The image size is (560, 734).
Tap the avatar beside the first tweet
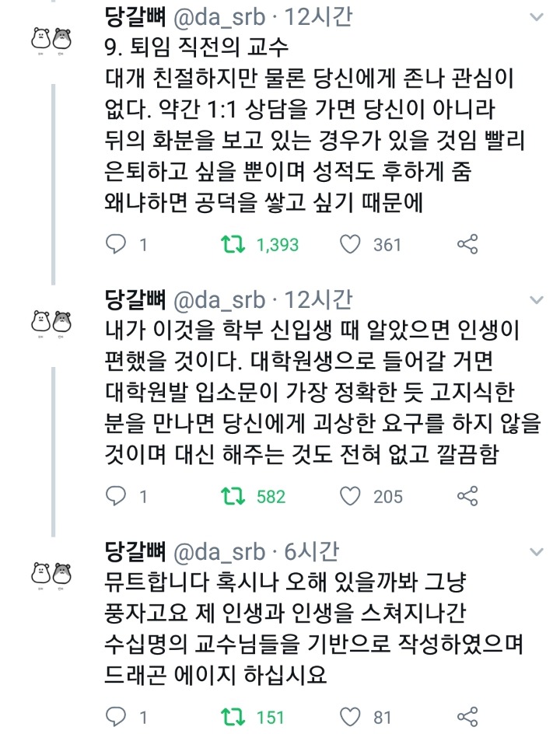(x=48, y=39)
